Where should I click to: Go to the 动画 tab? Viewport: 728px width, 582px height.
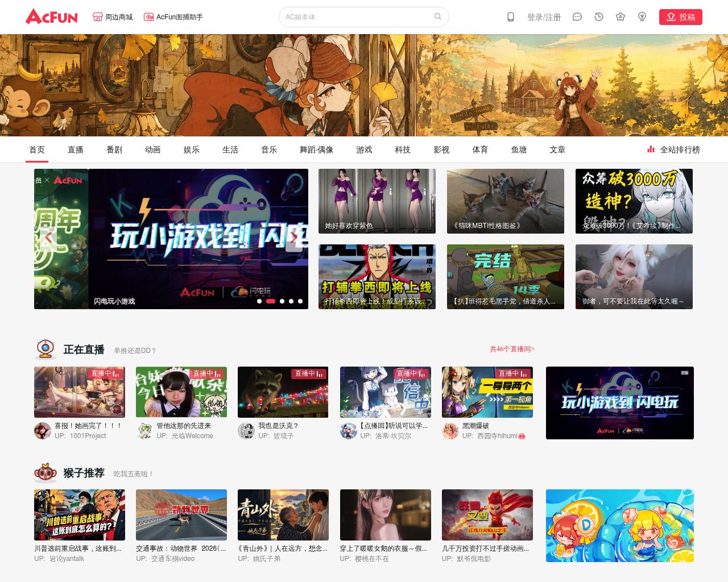pos(153,149)
